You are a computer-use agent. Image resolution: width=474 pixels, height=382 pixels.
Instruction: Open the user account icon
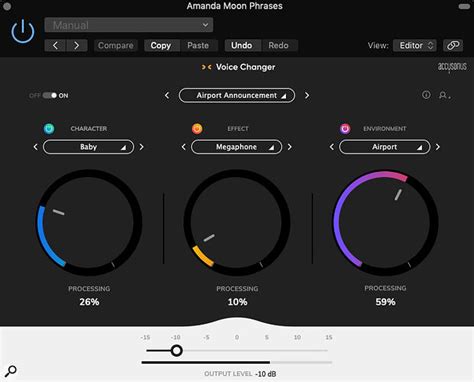coord(444,95)
